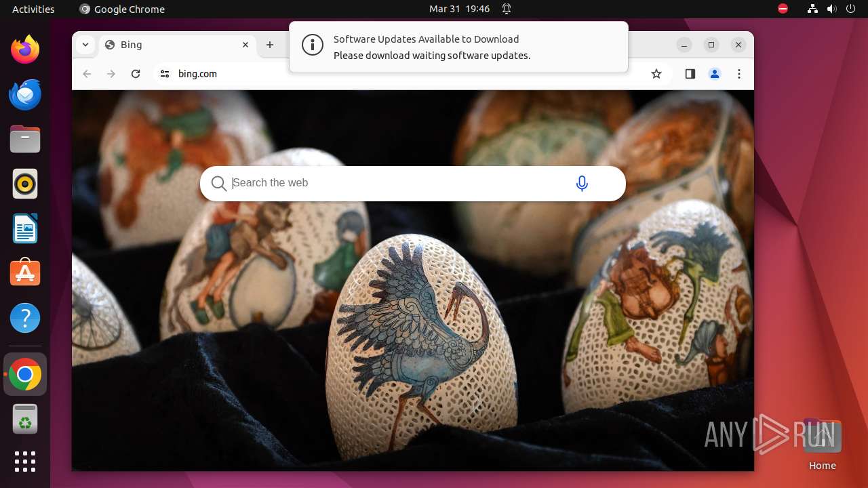Open the clock and calendar panel
This screenshot has height=488, width=868.
pyautogui.click(x=459, y=9)
